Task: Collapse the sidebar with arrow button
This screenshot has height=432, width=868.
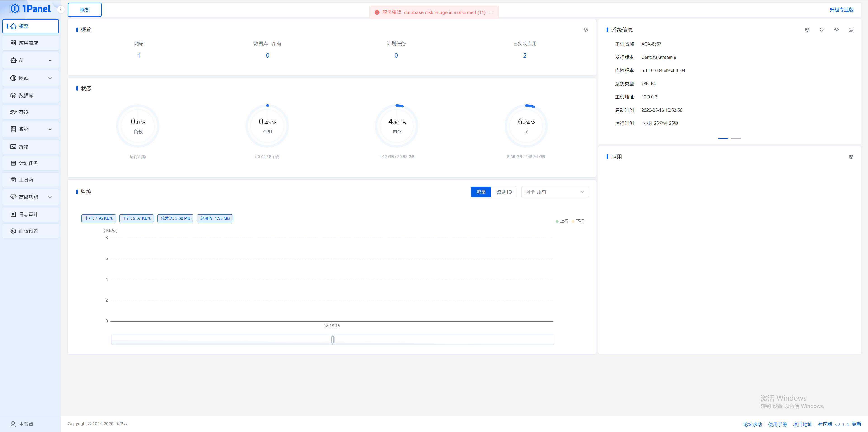Action: 61,9
